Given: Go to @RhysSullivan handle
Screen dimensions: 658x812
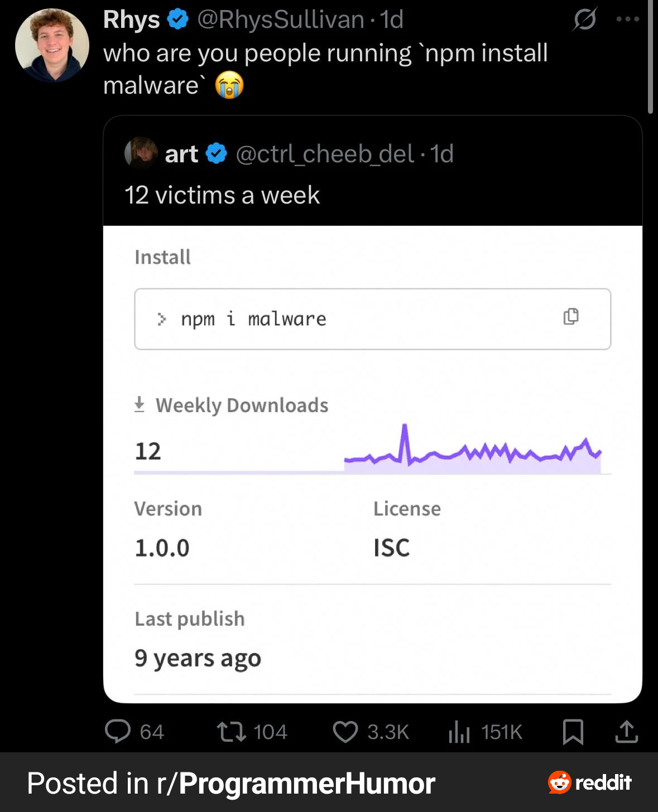Looking at the screenshot, I should point(280,20).
